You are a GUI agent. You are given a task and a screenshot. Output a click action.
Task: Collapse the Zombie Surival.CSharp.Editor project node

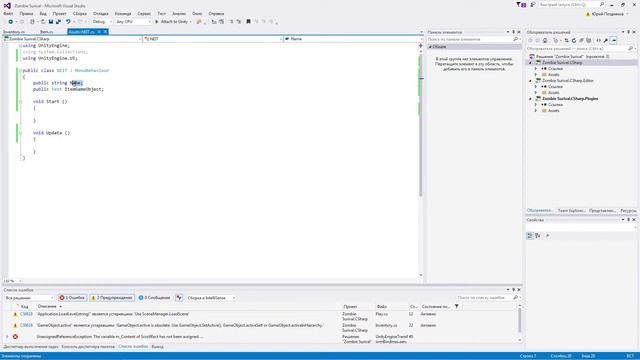(x=531, y=80)
